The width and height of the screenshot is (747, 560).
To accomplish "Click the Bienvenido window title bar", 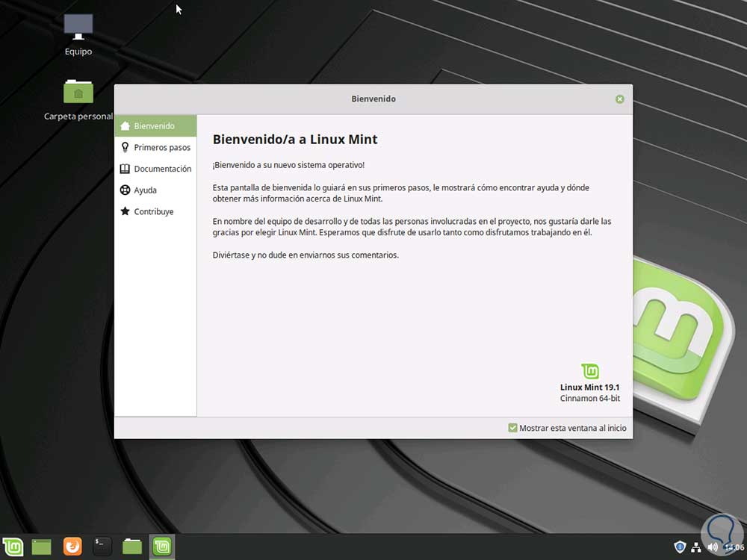I will pos(373,99).
